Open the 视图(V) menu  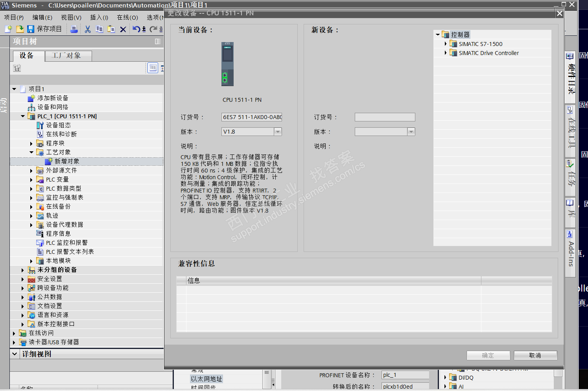pyautogui.click(x=71, y=17)
